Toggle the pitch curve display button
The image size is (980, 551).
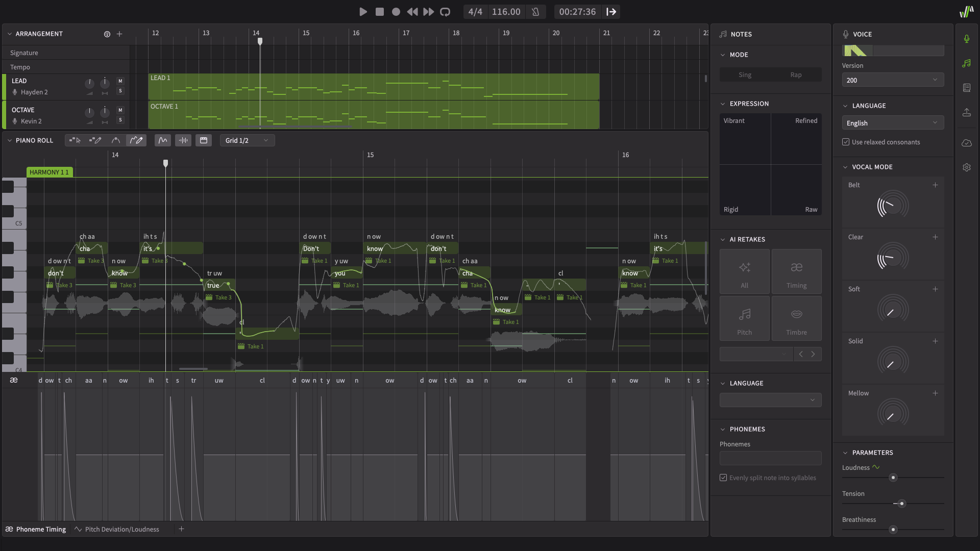pyautogui.click(x=162, y=140)
